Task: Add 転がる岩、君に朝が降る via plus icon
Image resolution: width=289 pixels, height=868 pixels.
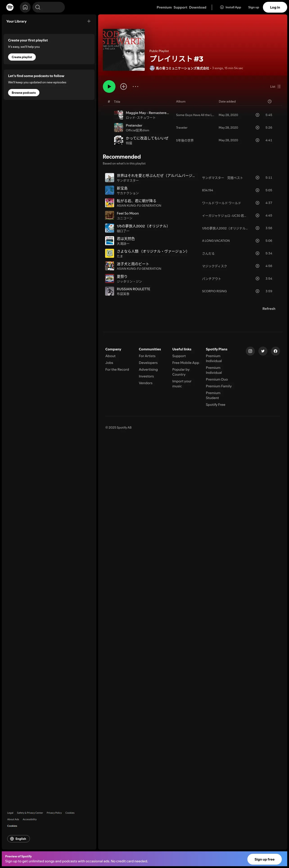Action: tap(257, 203)
